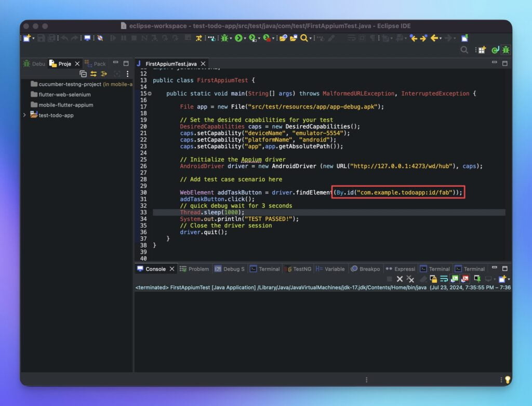Click the yellow Back navigation arrow

[x=434, y=38]
